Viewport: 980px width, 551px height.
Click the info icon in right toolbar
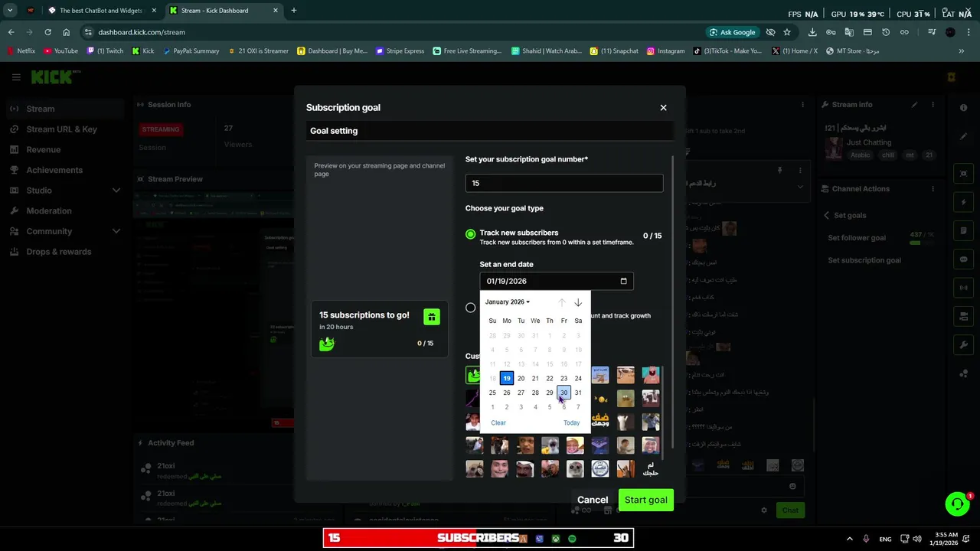click(963, 108)
